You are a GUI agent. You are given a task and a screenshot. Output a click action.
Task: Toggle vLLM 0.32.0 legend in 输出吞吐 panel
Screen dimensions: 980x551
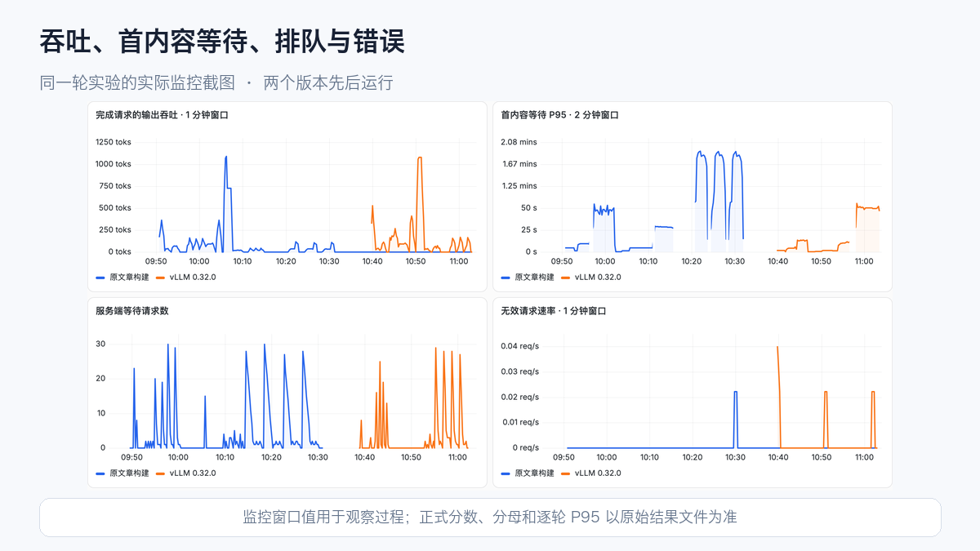click(x=185, y=278)
